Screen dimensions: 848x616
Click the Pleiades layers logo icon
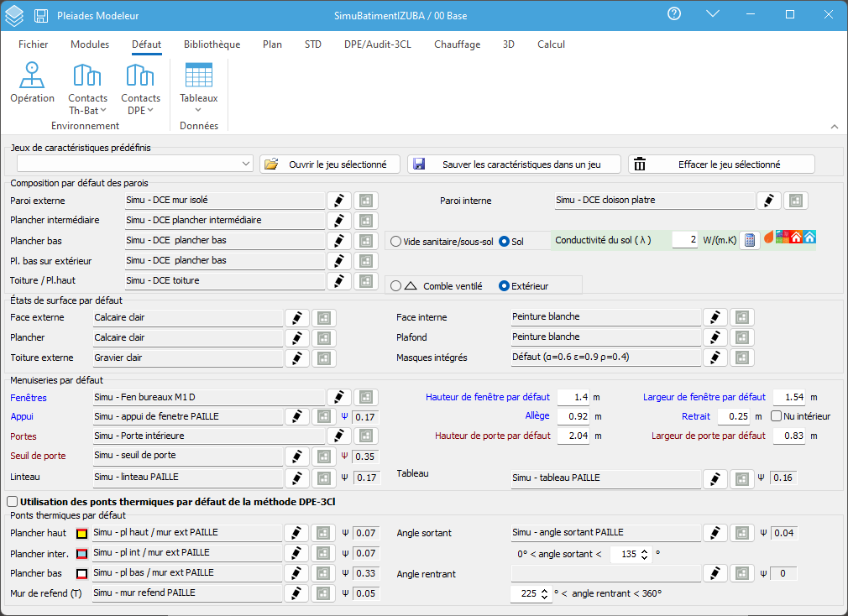pyautogui.click(x=14, y=16)
